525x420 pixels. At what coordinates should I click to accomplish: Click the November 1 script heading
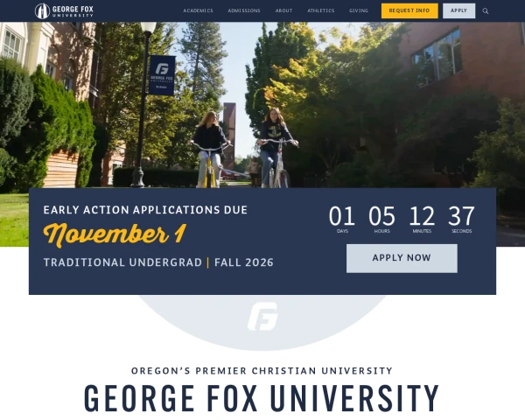tap(115, 234)
